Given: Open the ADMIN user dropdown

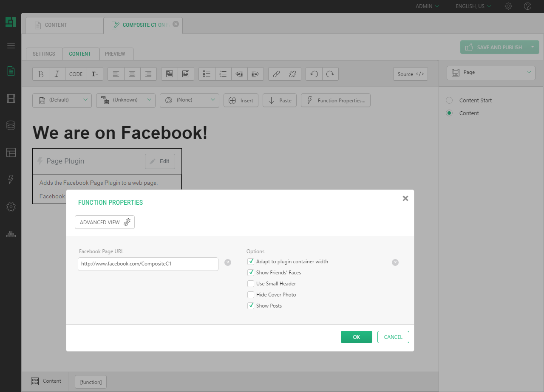Looking at the screenshot, I should pyautogui.click(x=427, y=6).
